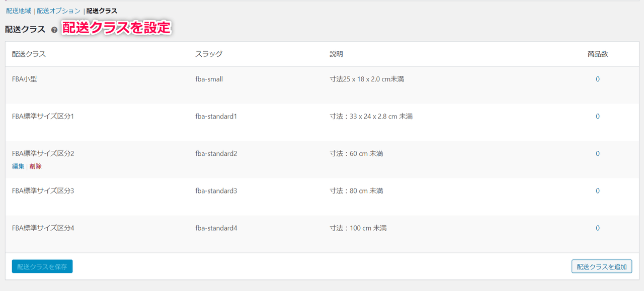Viewport: 644px width, 291px height.
Task: Click the 商品数 column header
Action: [x=598, y=54]
